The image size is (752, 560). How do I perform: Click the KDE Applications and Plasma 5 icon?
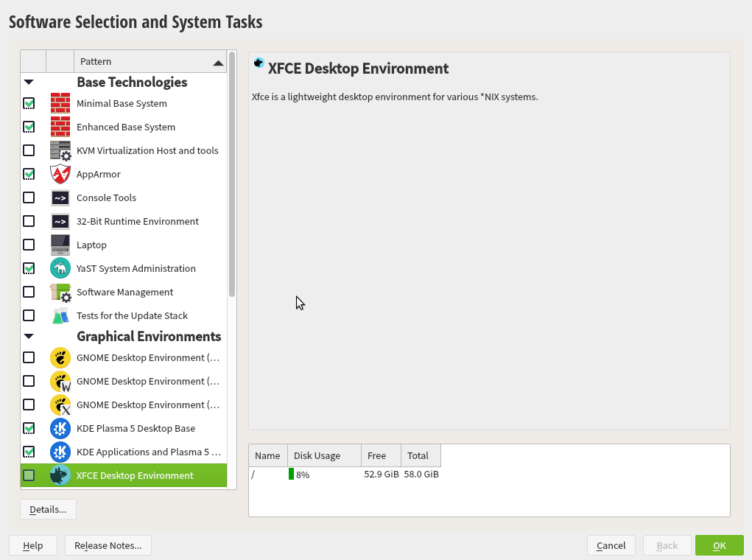coord(60,452)
